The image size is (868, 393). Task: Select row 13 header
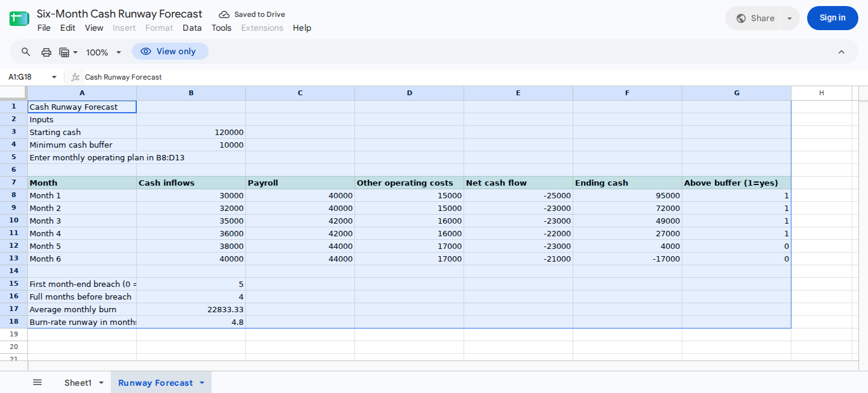coord(14,259)
